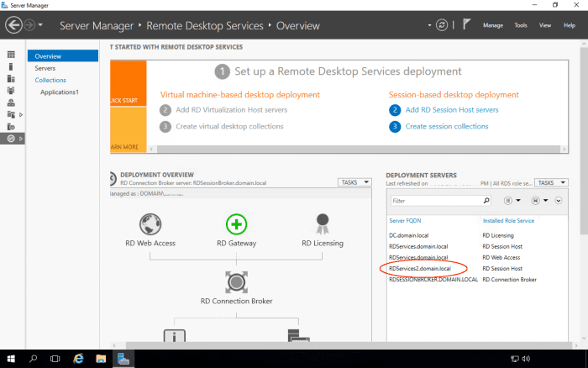Open the criteria dropdown arrow
588x368 pixels.
(x=518, y=201)
